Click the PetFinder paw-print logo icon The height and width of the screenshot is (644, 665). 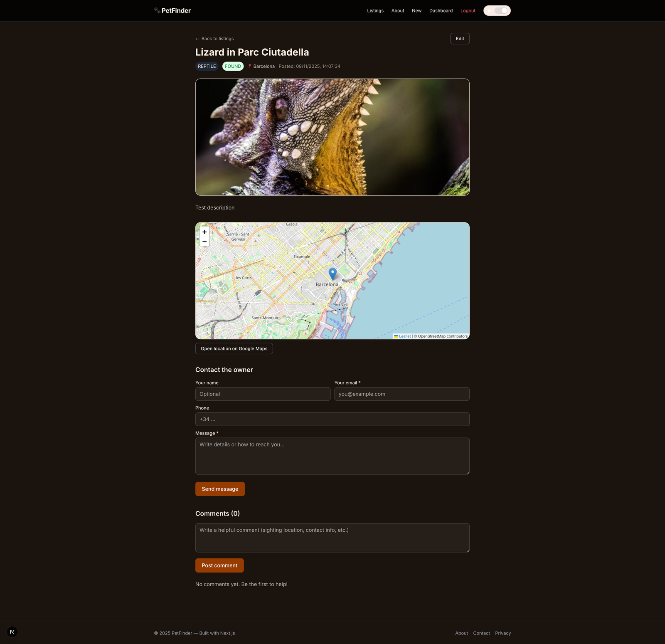(x=157, y=10)
